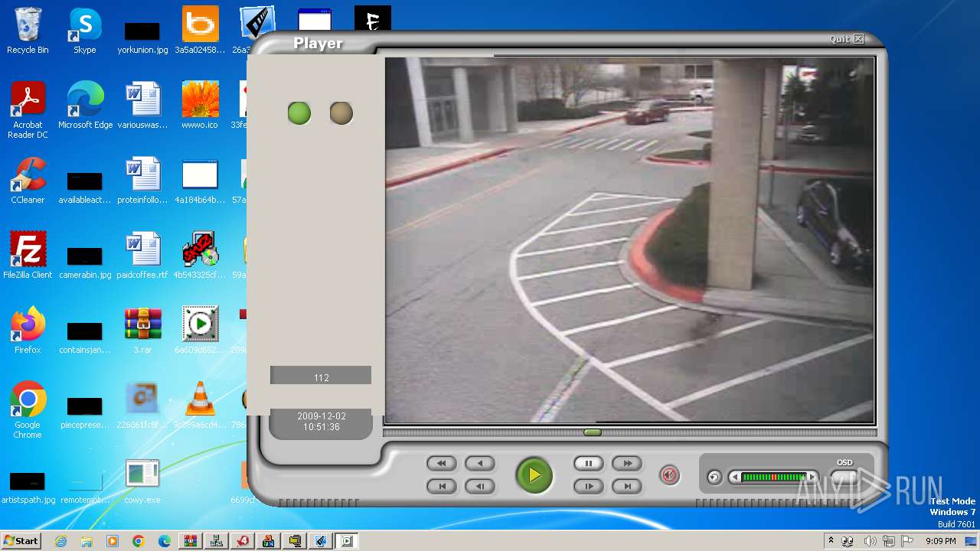Open the FileZilla Client shortcut

(x=28, y=256)
